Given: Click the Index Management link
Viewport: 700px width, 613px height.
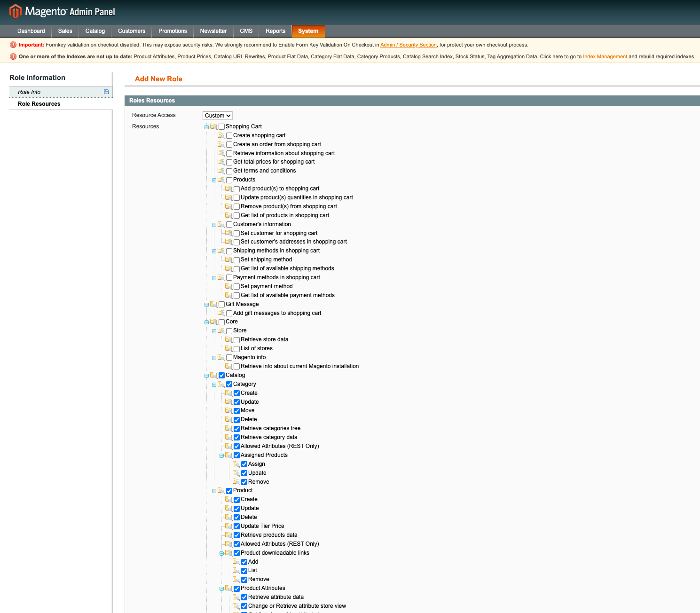Looking at the screenshot, I should pyautogui.click(x=605, y=56).
